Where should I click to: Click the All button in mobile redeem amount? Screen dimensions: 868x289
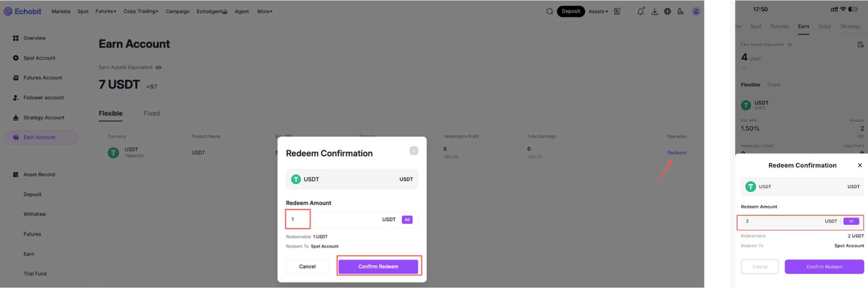851,221
